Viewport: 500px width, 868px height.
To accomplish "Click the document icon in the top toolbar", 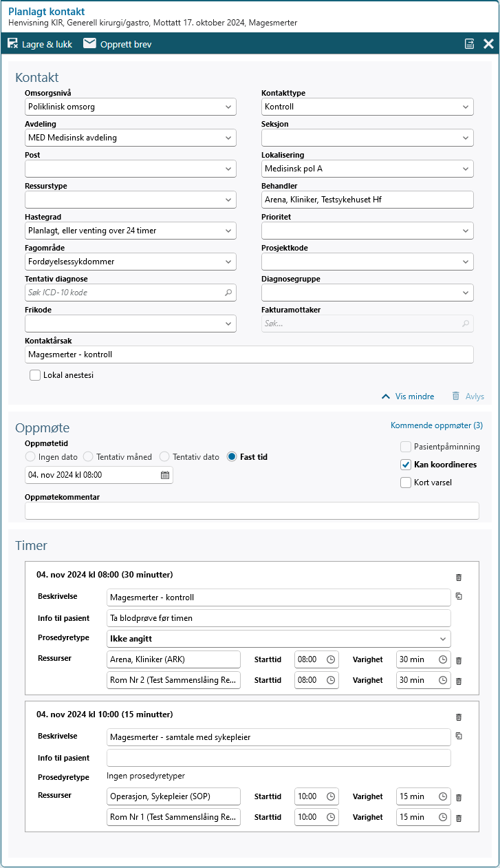I will click(470, 43).
